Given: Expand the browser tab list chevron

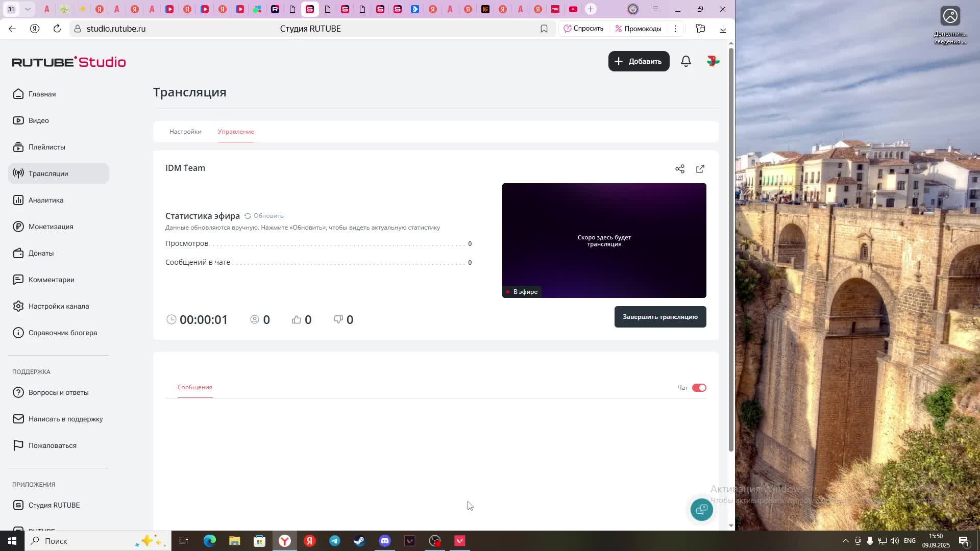Looking at the screenshot, I should point(28,9).
